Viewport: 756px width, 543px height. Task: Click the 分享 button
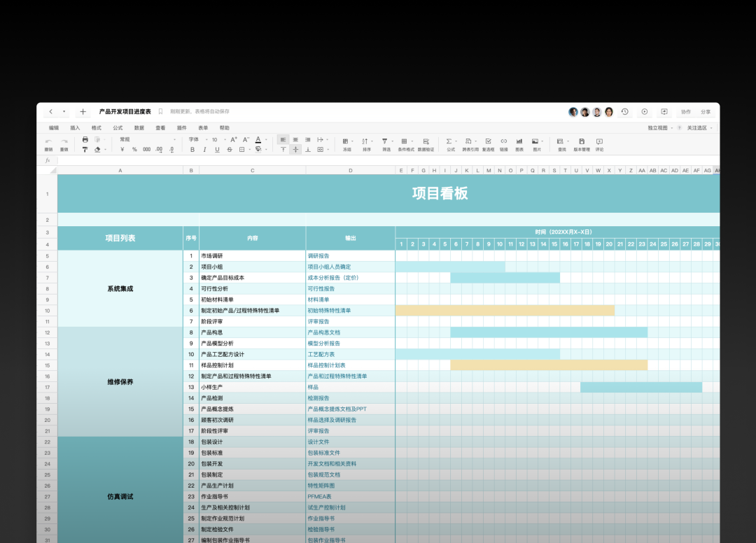(x=706, y=112)
